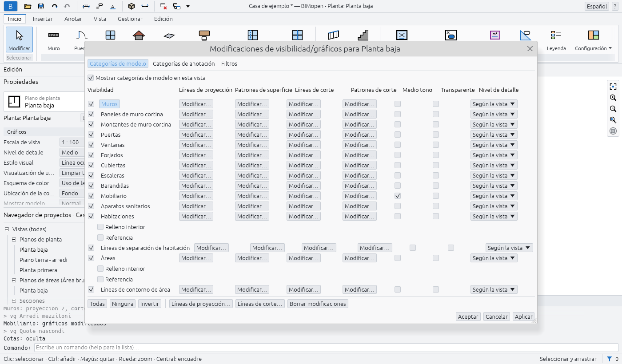Click Modificar under Líneas de corte for Forjados

coord(304,155)
